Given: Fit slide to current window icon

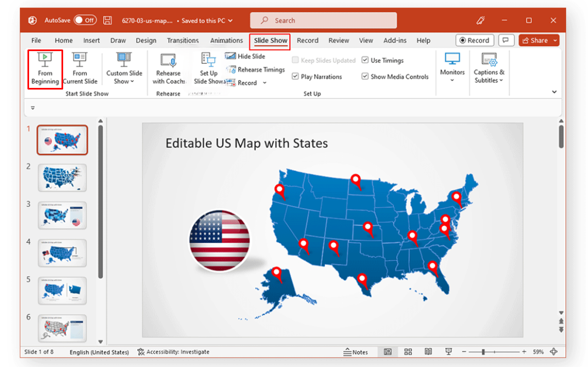Looking at the screenshot, I should [554, 352].
